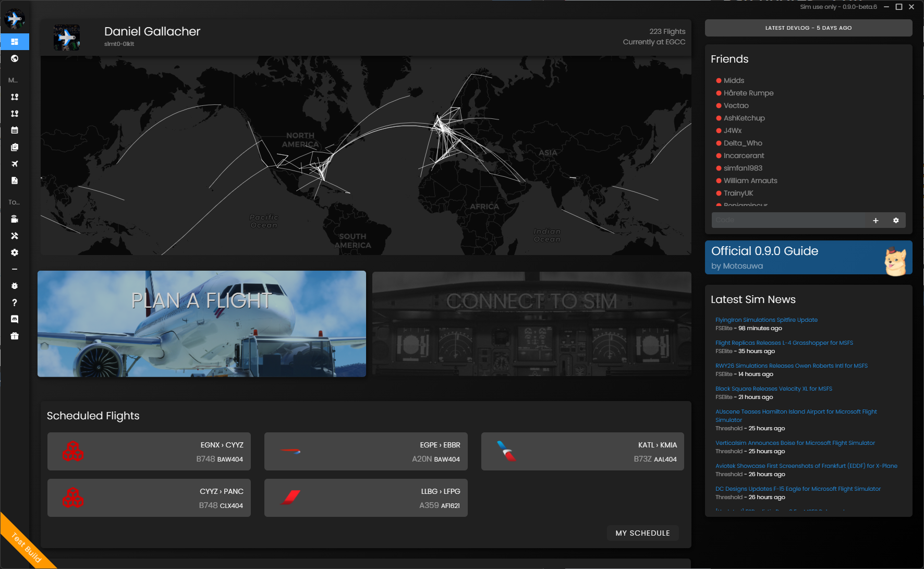Viewport: 924px width, 569px height.
Task: Open the LLBG › LFPG AFI621 flight card
Action: [x=366, y=498]
